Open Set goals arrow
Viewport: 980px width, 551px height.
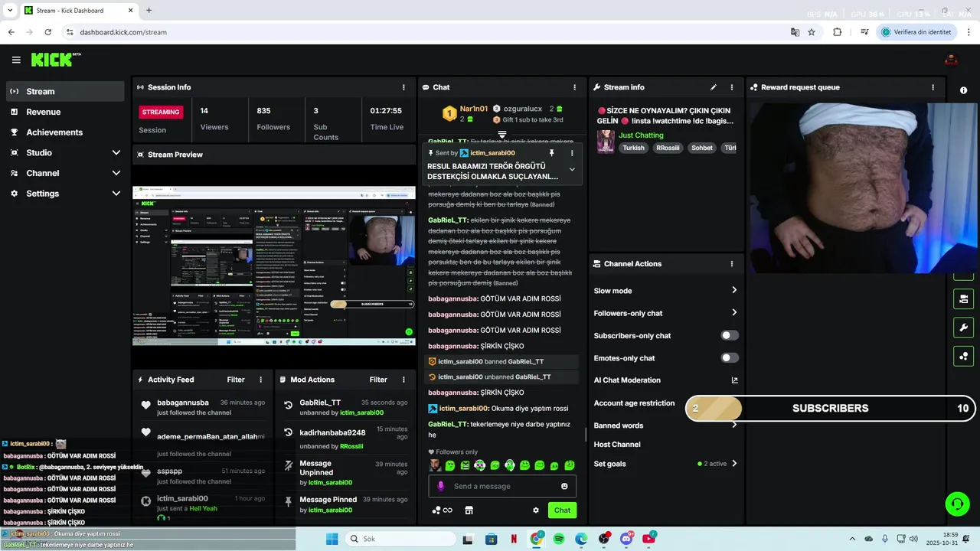coord(733,463)
